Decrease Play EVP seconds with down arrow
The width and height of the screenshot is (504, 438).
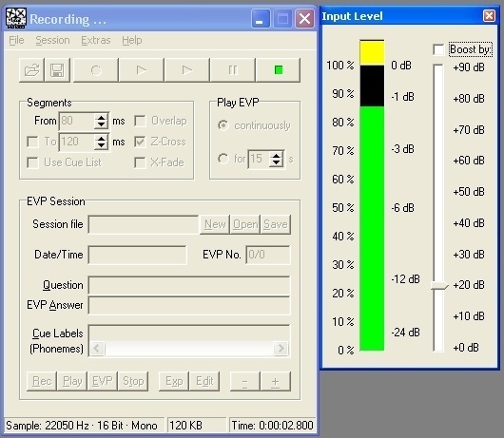click(277, 162)
